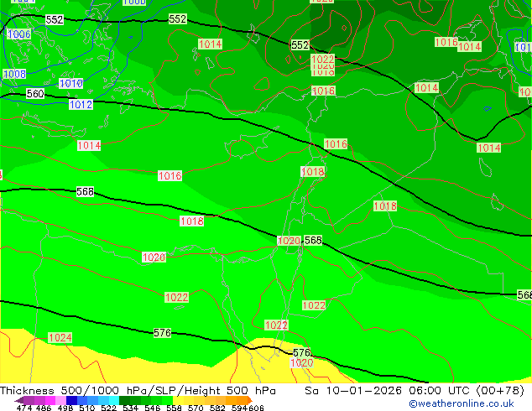This screenshot has width=532, height=411.
Task: Pick the cyan swatch in the legend
Action: pyautogui.click(x=114, y=400)
